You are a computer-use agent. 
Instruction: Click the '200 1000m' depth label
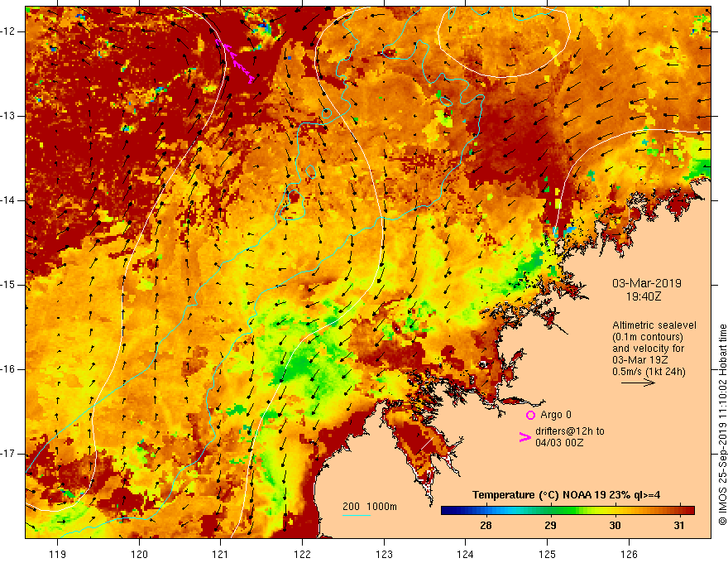click(x=370, y=507)
